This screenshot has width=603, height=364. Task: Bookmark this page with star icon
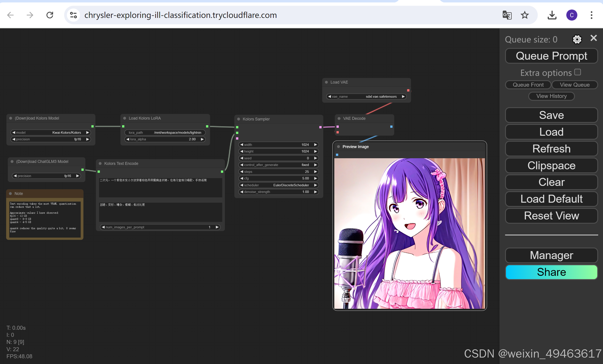[x=525, y=15]
